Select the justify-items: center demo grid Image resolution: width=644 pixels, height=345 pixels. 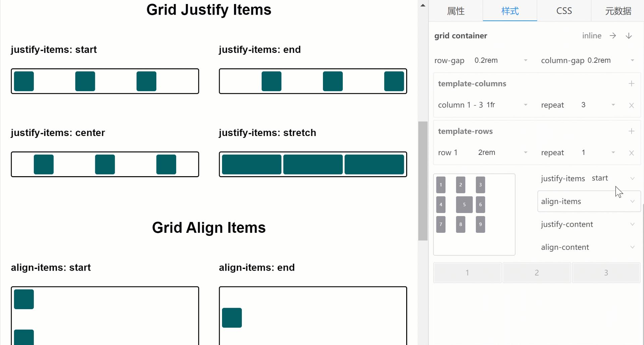[x=105, y=164]
